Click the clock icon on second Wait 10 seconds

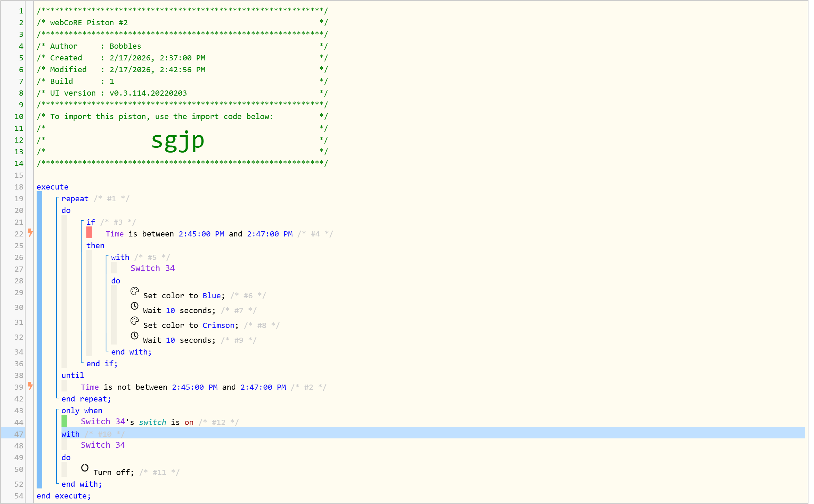(x=134, y=336)
